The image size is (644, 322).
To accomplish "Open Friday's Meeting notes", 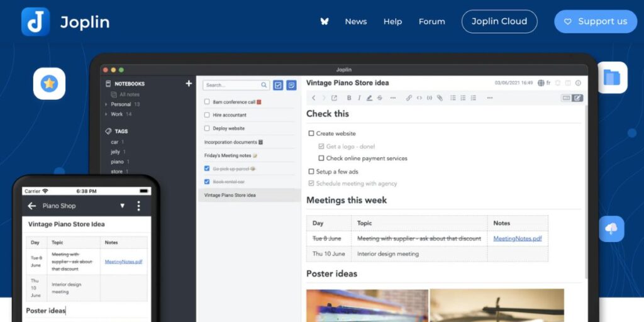I will [230, 155].
